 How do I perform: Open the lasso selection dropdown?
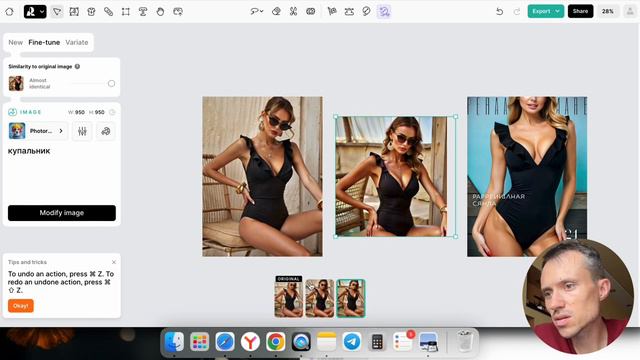[x=257, y=11]
